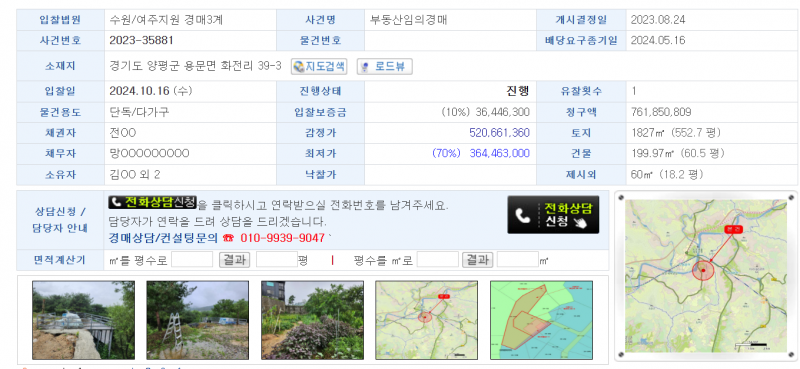
Task: Open the retaining wall site photo thumbnail
Action: [x=84, y=320]
